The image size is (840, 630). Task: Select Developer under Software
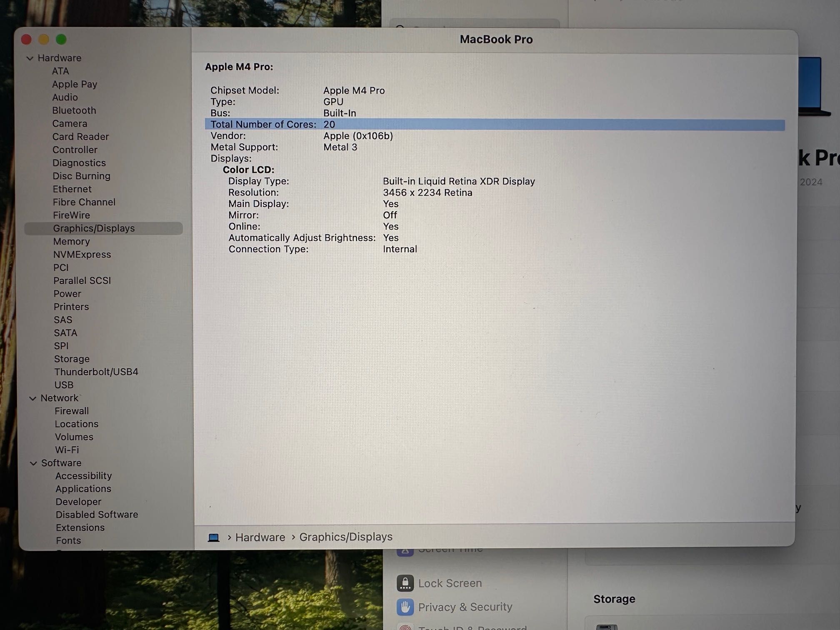click(78, 502)
